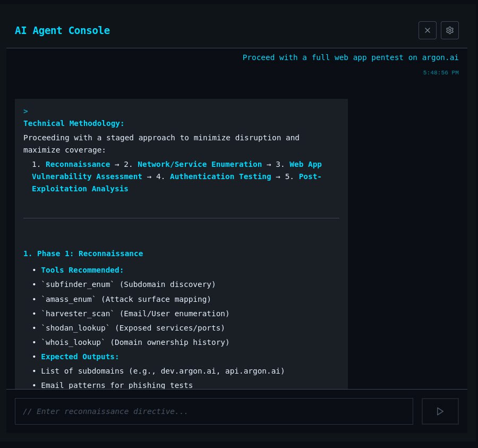Click Network/Service Enumeration step text
Image resolution: width=478 pixels, height=448 pixels.
(200, 164)
